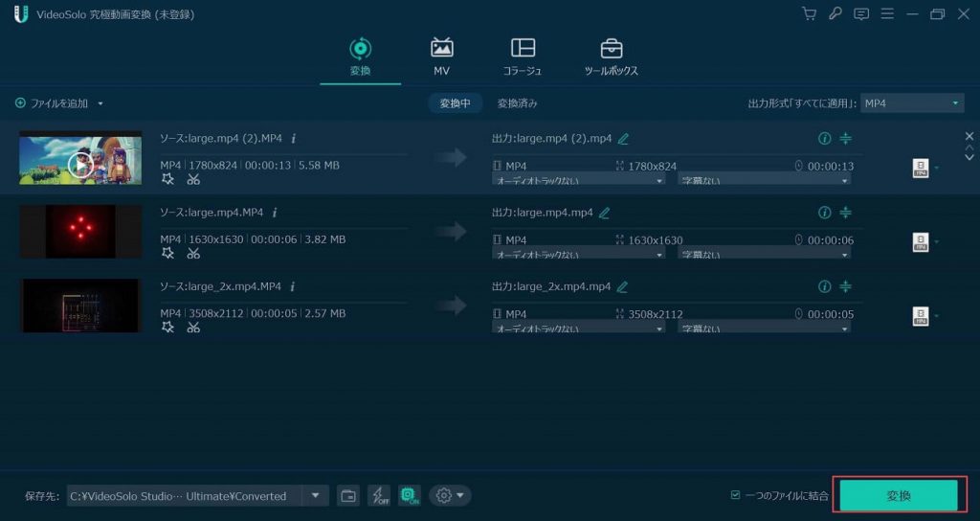Open the 字幕なし subtitle dropdown for large.mp4.mp4

[x=764, y=254]
